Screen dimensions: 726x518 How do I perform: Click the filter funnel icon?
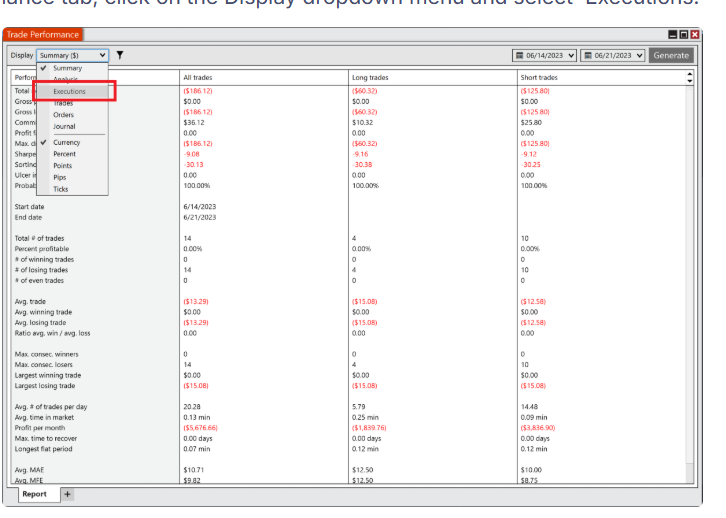coord(120,55)
